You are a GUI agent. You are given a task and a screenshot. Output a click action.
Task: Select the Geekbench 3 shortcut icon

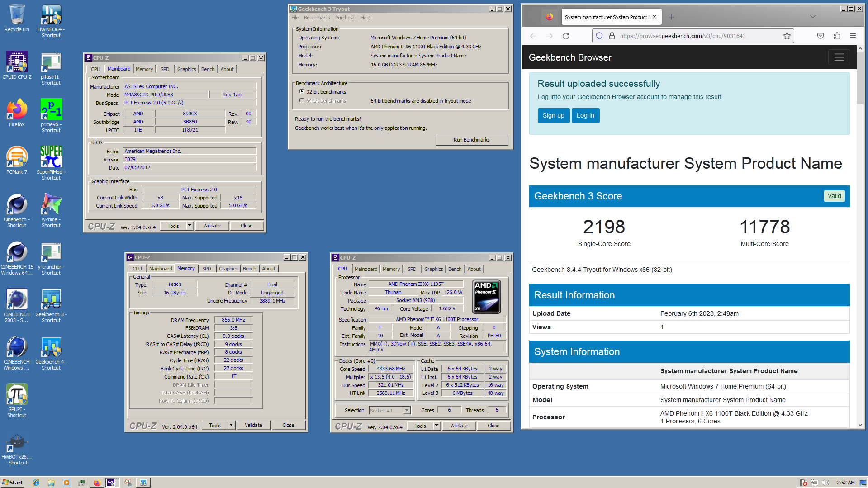click(51, 306)
